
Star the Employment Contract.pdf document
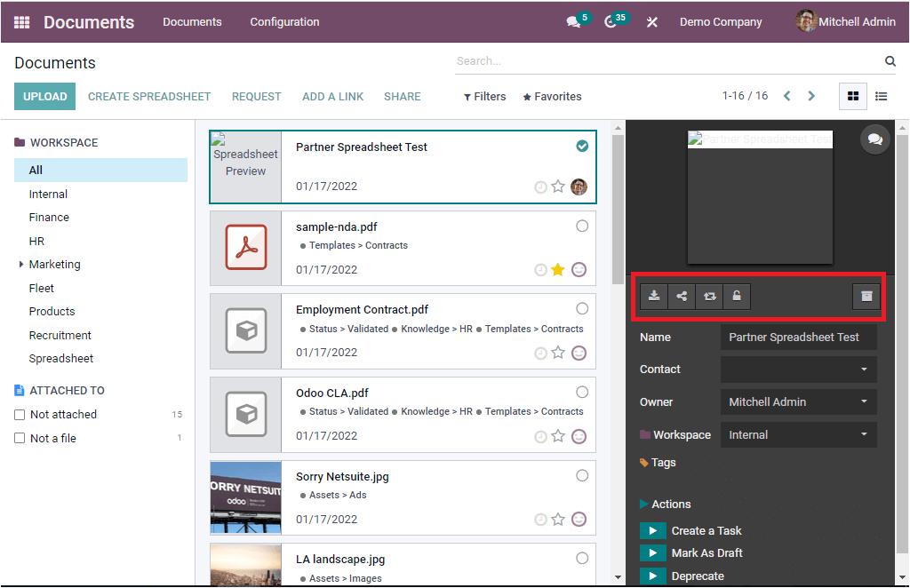click(558, 353)
